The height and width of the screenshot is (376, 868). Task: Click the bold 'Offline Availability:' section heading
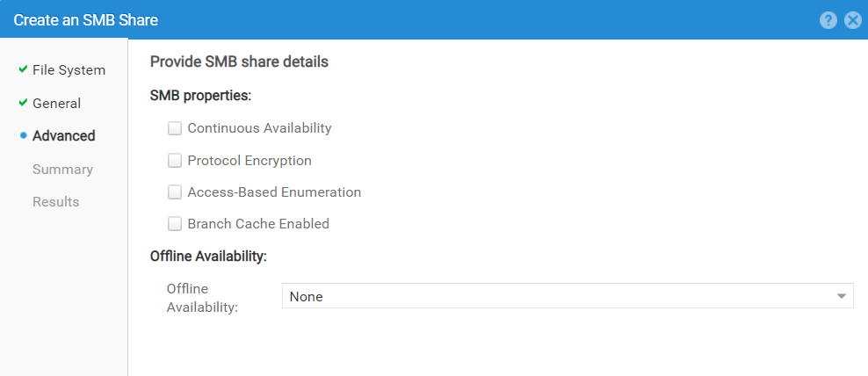click(x=208, y=257)
